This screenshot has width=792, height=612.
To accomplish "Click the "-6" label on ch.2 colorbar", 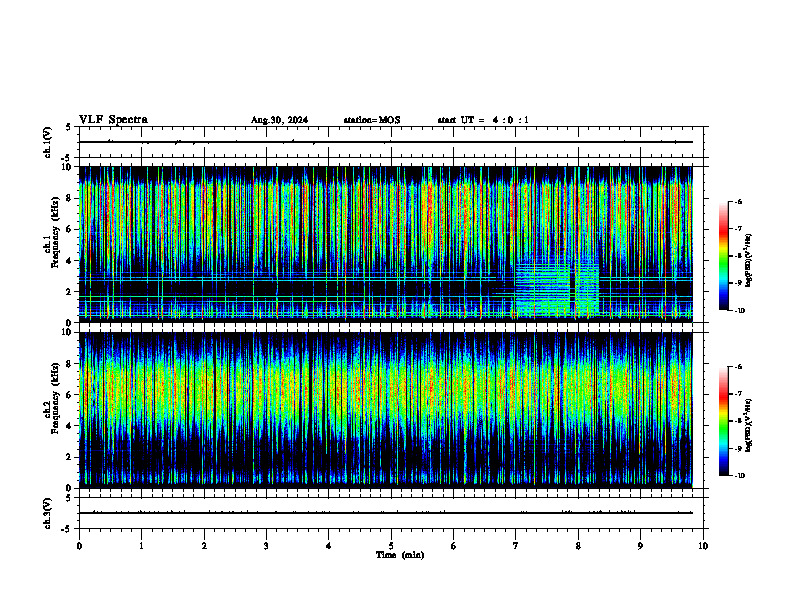I will pyautogui.click(x=738, y=367).
